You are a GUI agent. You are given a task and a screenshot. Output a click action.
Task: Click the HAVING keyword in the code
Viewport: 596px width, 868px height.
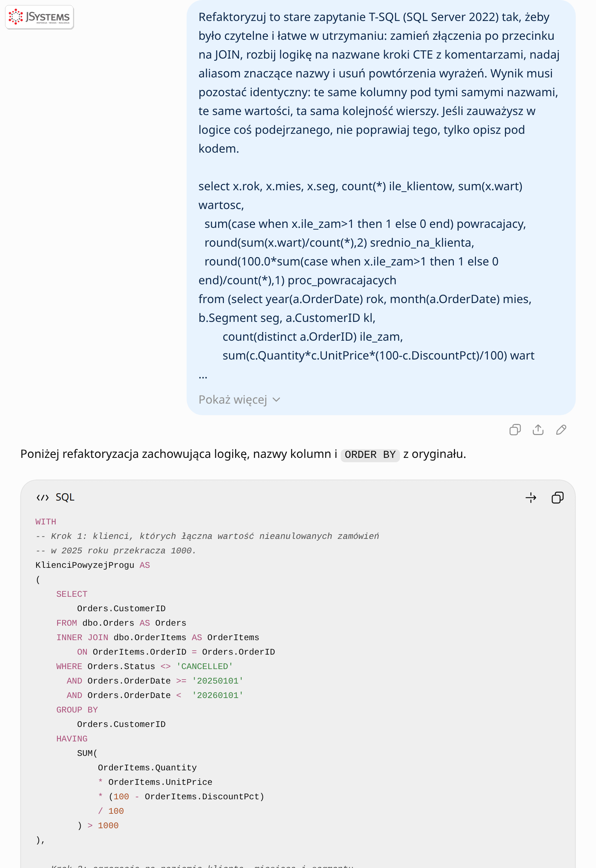click(72, 739)
